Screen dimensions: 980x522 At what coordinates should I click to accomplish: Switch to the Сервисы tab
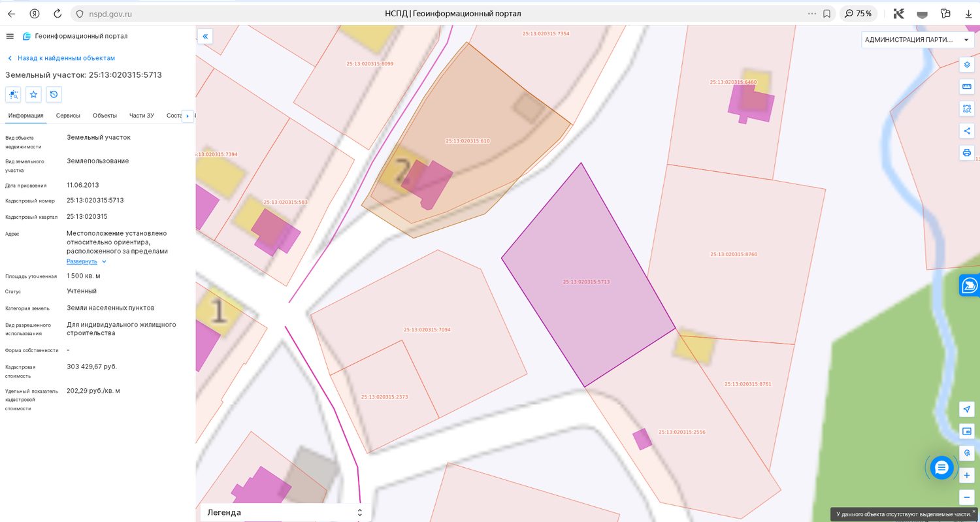coord(68,116)
